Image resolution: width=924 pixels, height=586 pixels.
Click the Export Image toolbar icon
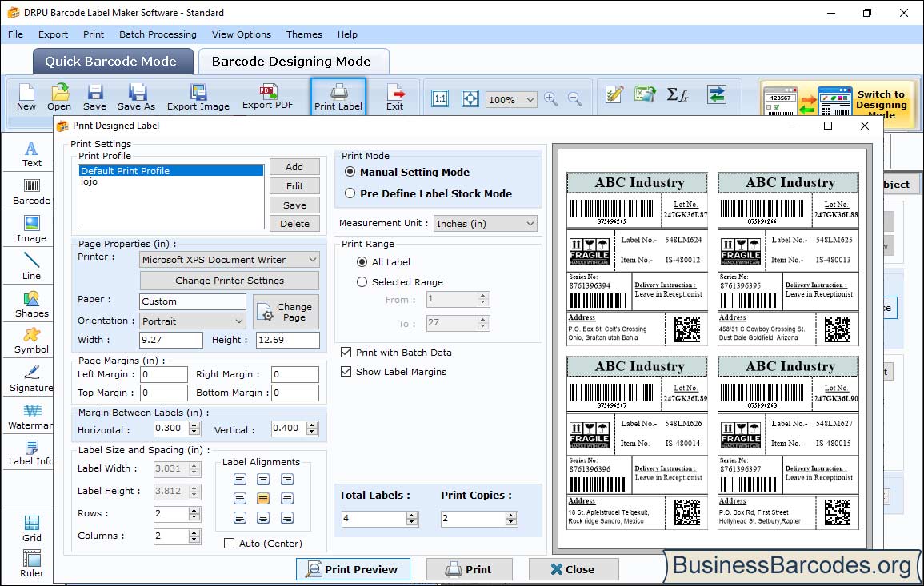tap(198, 98)
